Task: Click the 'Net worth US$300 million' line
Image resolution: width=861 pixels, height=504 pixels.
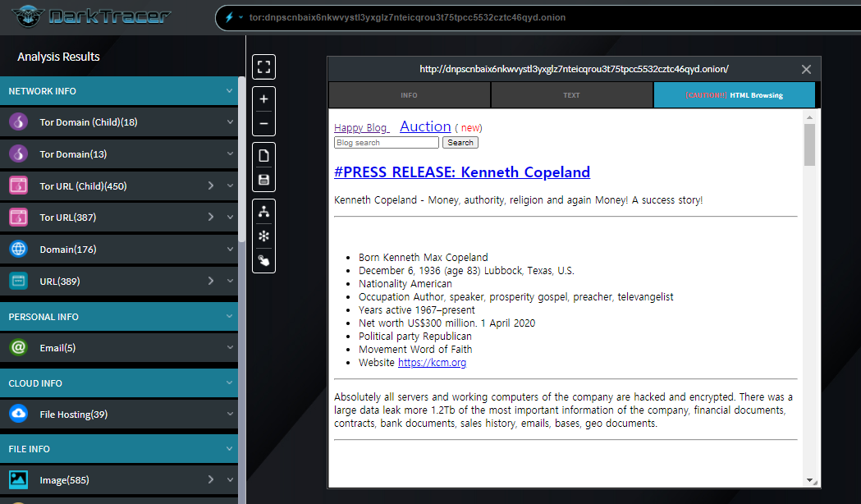Action: click(x=447, y=323)
